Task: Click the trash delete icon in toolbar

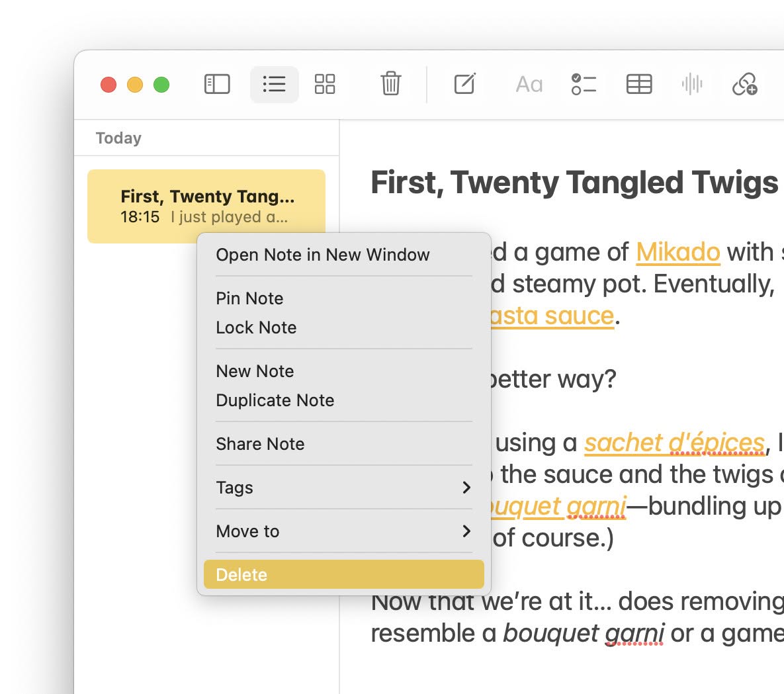Action: pos(390,83)
